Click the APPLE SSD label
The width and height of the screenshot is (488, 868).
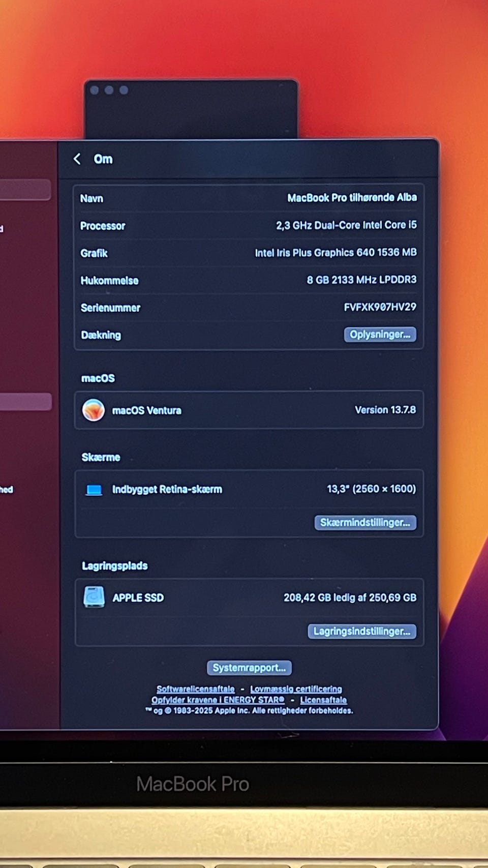[x=138, y=598]
